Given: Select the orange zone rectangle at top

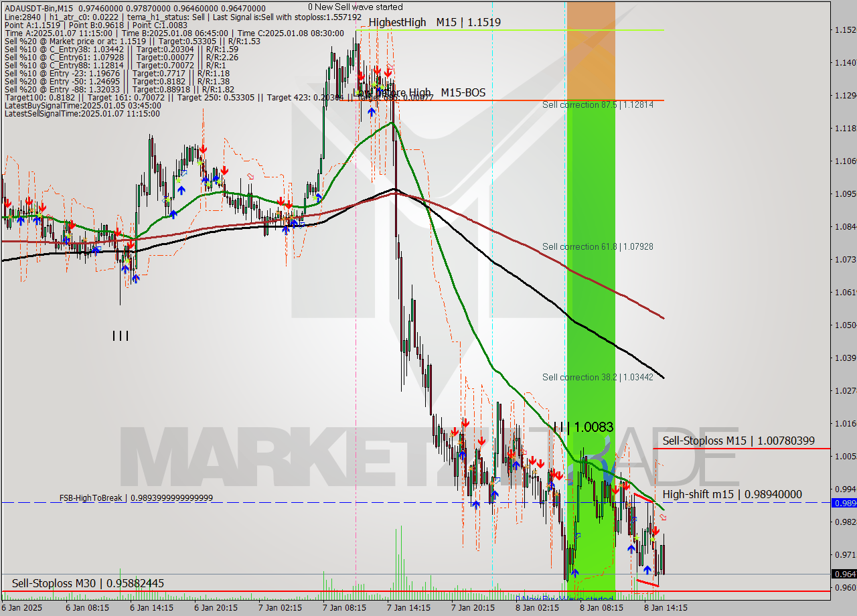Looking at the screenshot, I should (x=591, y=52).
